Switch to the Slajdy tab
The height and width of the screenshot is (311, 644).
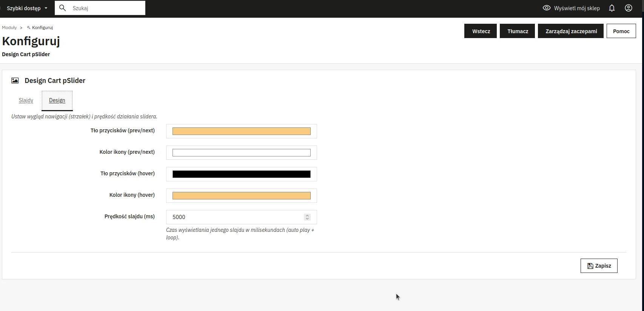26,100
